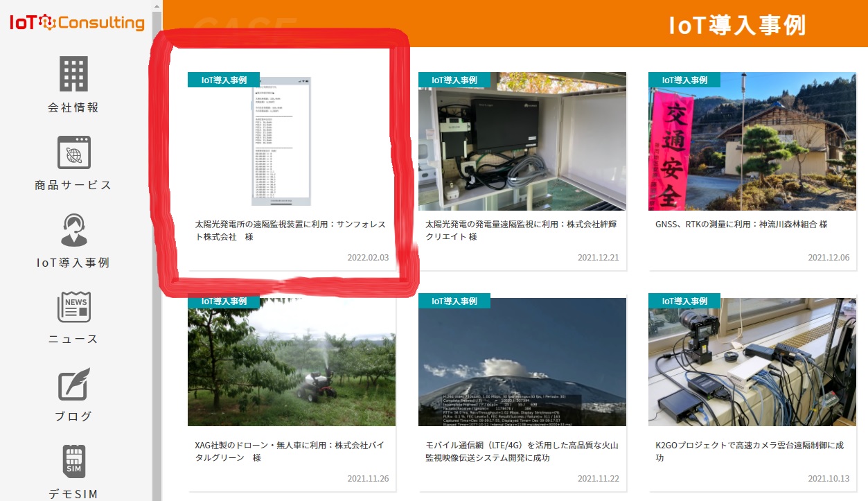Select the IoT導入事例 headset operator icon
This screenshot has height=501, width=868.
tap(73, 230)
